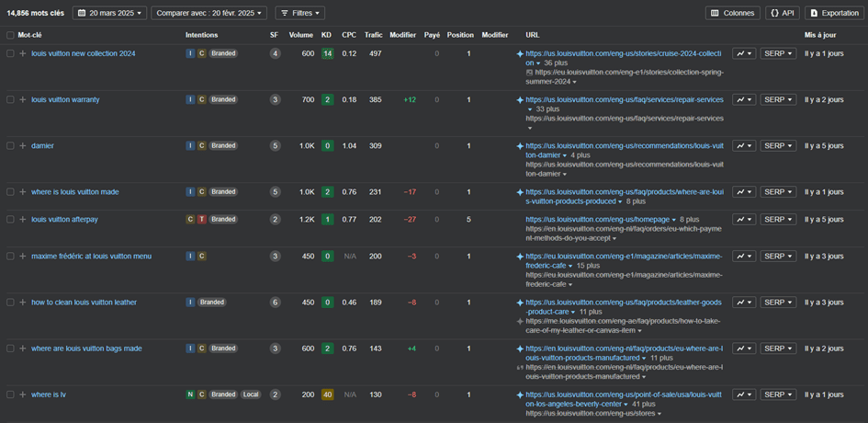Click plus icon beside louis vuitton afterpay

[23, 219]
